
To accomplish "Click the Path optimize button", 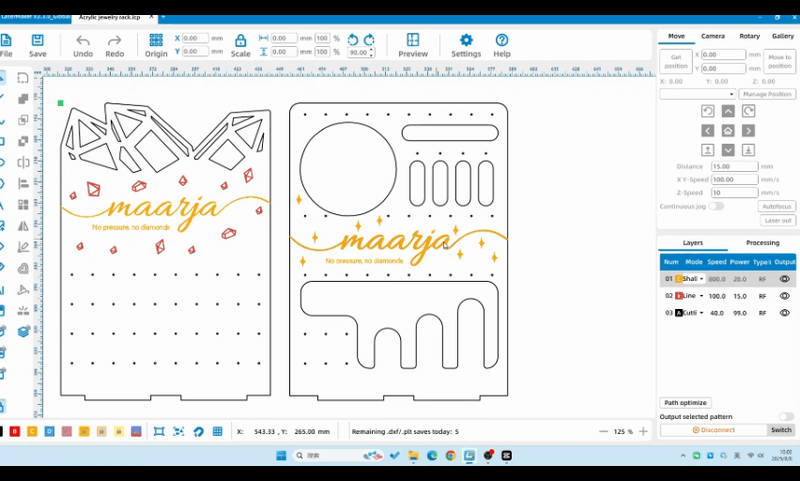I will [x=685, y=402].
